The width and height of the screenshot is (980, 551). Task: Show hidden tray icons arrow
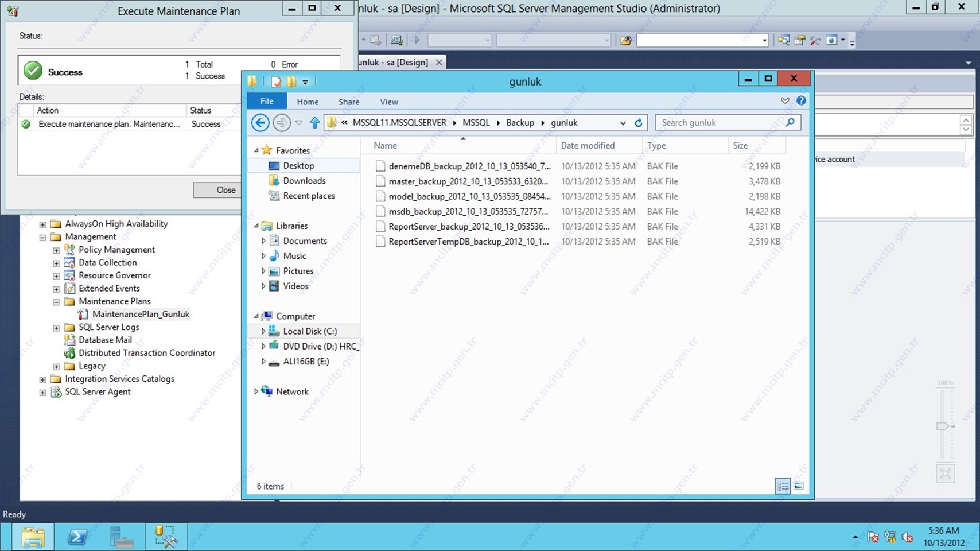(855, 537)
